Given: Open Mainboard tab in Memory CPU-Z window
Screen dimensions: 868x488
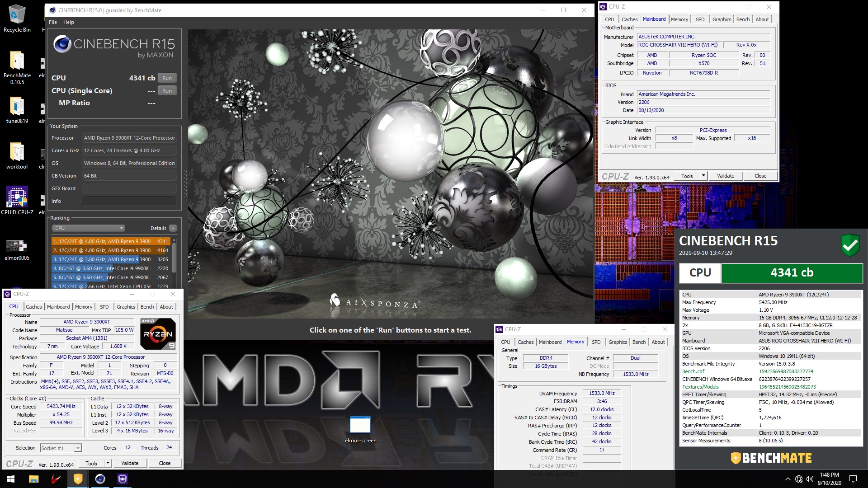Looking at the screenshot, I should [550, 342].
